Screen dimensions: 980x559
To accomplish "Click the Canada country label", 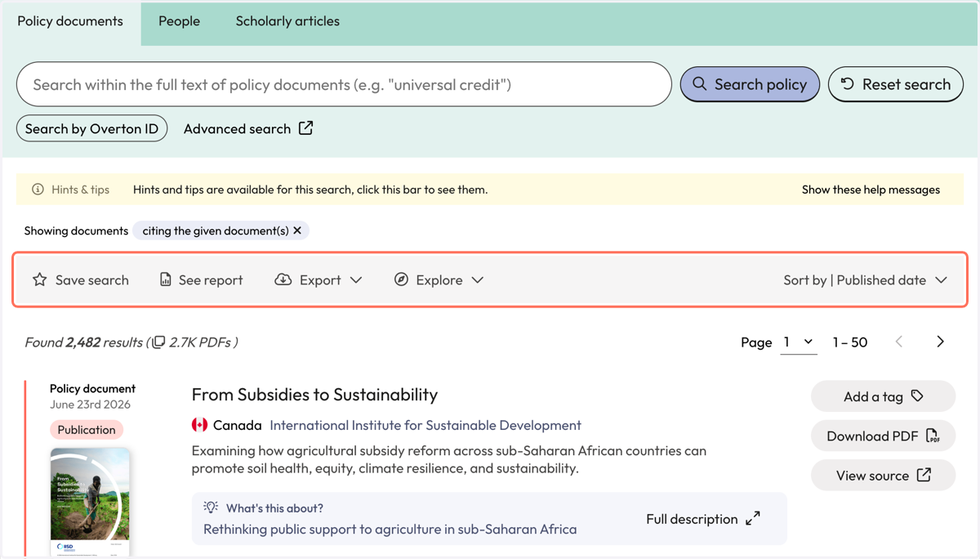I will [237, 425].
